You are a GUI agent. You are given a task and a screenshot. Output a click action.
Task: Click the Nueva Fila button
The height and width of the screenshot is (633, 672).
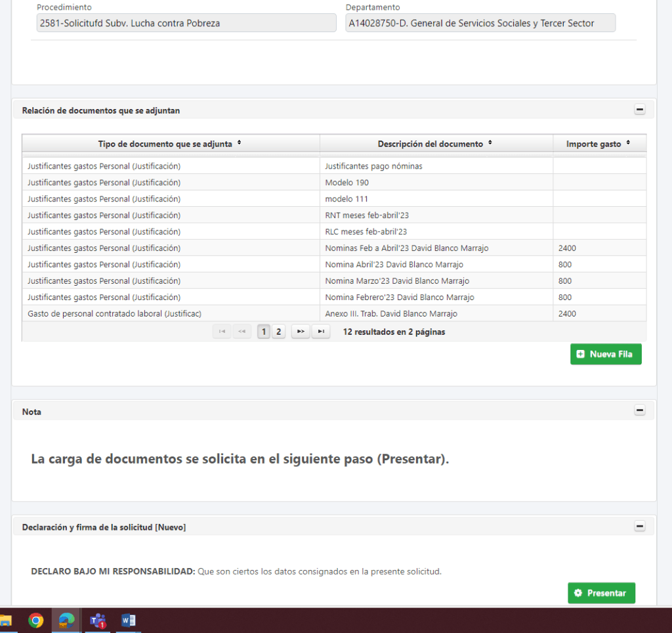[605, 354]
